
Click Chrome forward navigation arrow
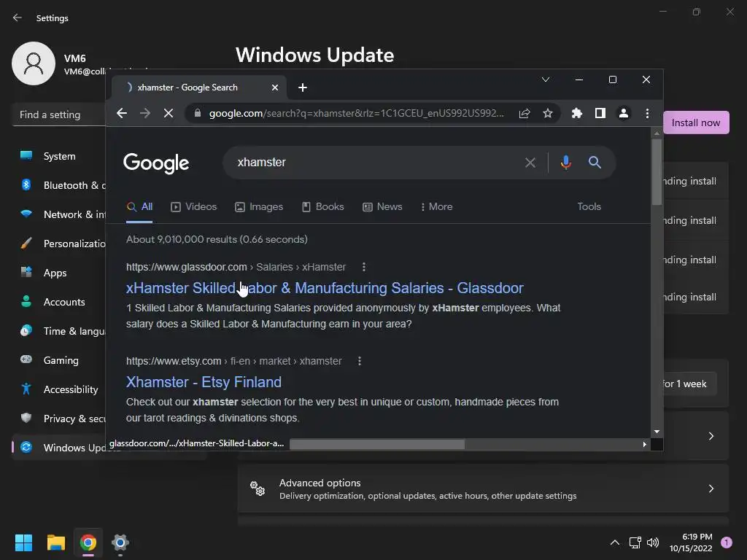(x=145, y=113)
